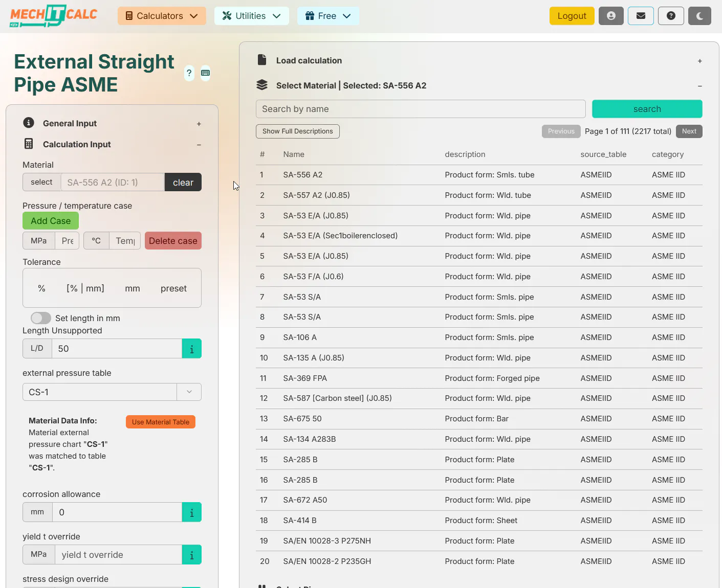This screenshot has height=588, width=722.
Task: Click the °C temperature unit selector
Action: click(96, 241)
